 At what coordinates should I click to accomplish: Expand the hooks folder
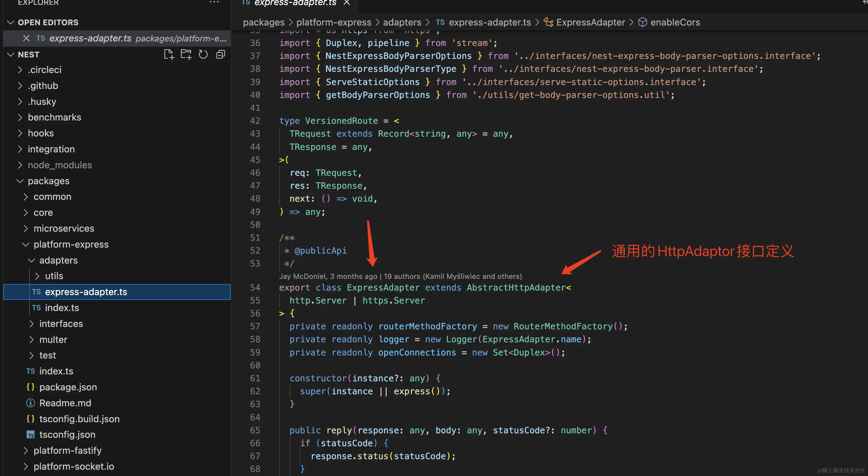click(x=20, y=133)
